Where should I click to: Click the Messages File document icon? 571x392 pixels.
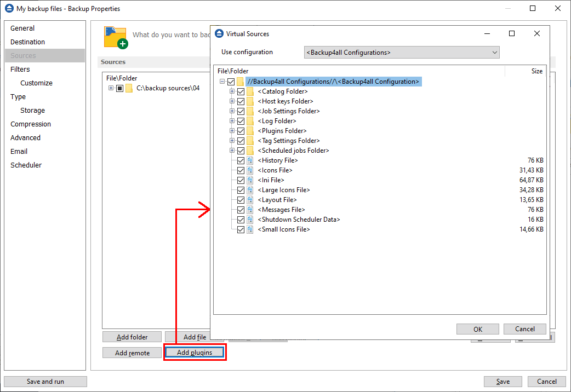pos(250,210)
